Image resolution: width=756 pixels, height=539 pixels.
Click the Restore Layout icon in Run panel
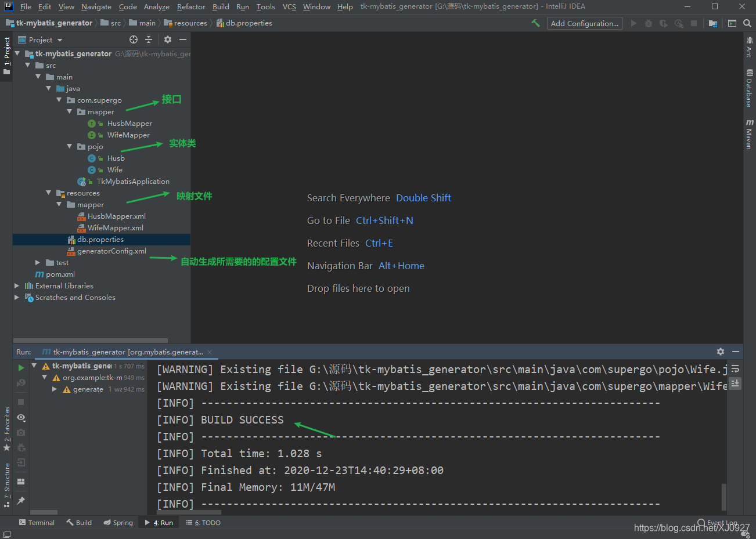pos(21,481)
